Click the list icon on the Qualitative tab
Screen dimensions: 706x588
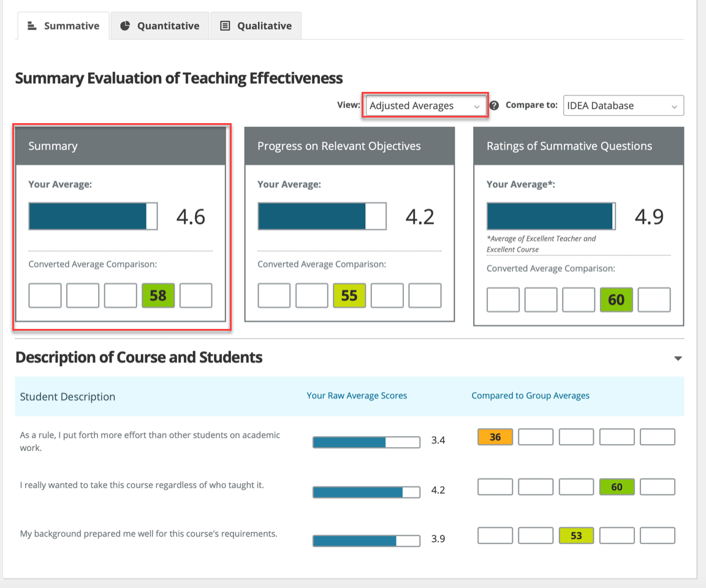225,26
